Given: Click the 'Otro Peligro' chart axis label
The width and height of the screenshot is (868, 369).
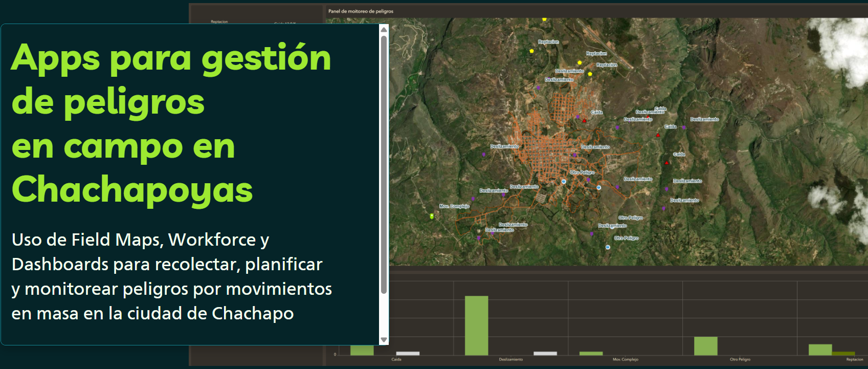Looking at the screenshot, I should (x=740, y=360).
